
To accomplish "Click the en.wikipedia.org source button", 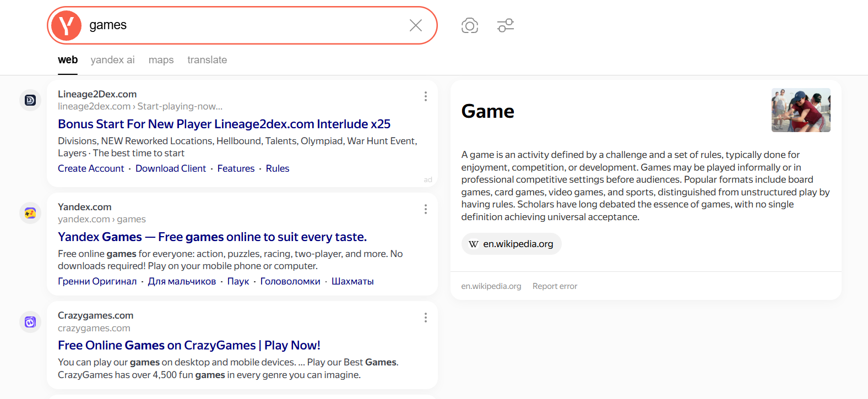I will click(511, 244).
